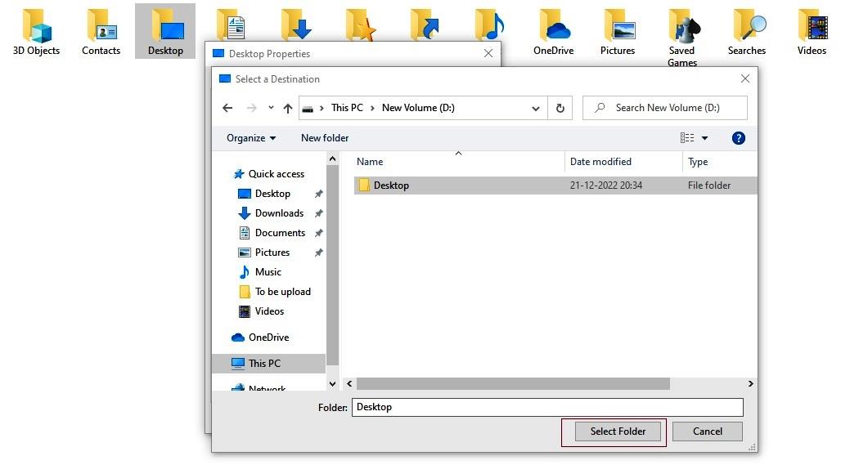Close the Desktop Properties window
868x465 pixels.
pyautogui.click(x=488, y=54)
